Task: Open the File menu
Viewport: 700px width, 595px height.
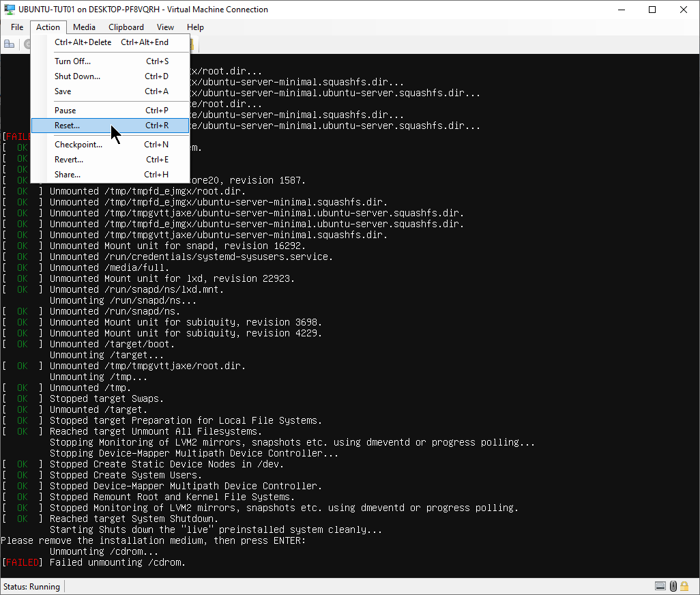Action: 17,27
